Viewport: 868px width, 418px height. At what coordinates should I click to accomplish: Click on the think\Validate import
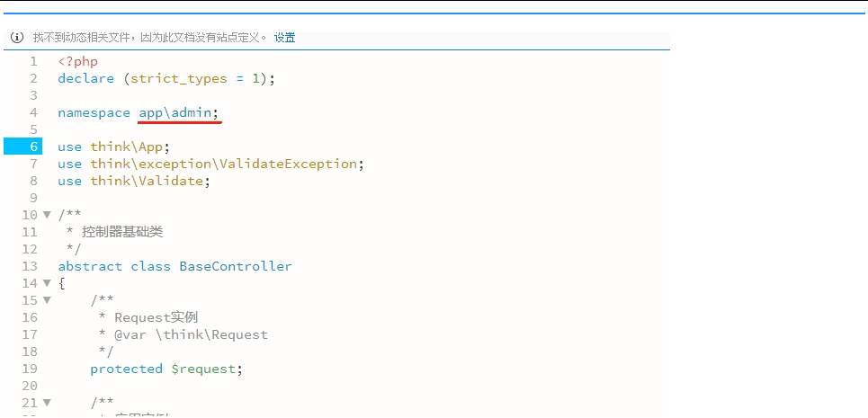148,181
